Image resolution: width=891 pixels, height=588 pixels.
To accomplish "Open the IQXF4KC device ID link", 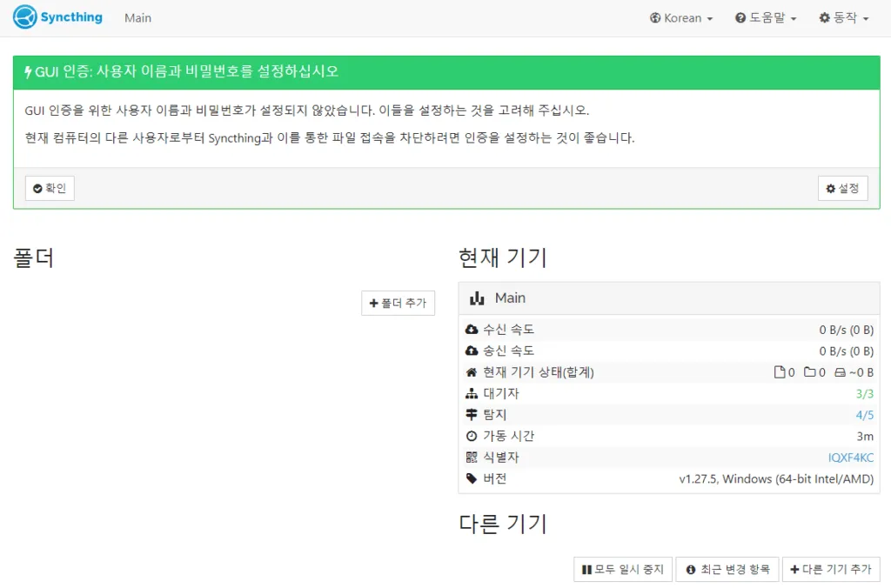I will coord(851,458).
